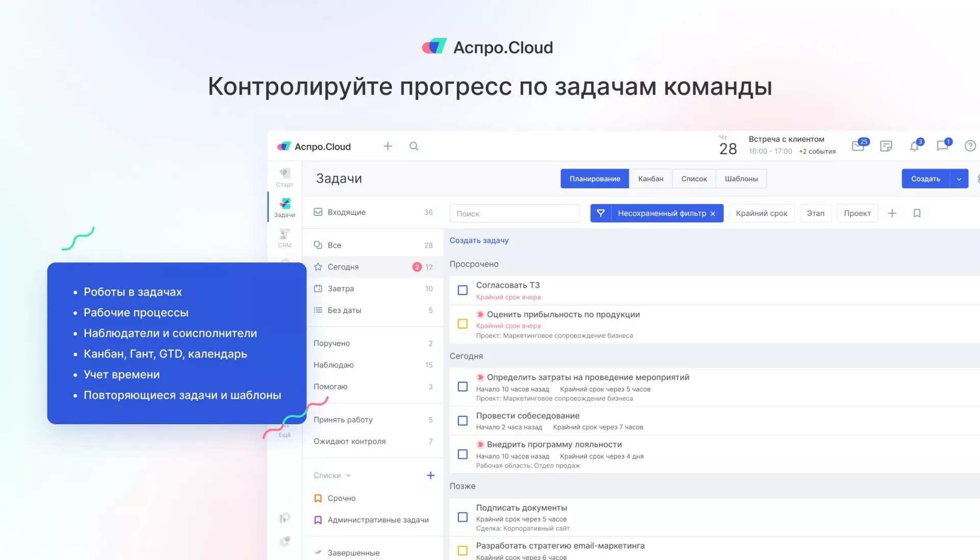Tick the checkbox for Подписать документы
980x560 pixels.
pos(462,517)
